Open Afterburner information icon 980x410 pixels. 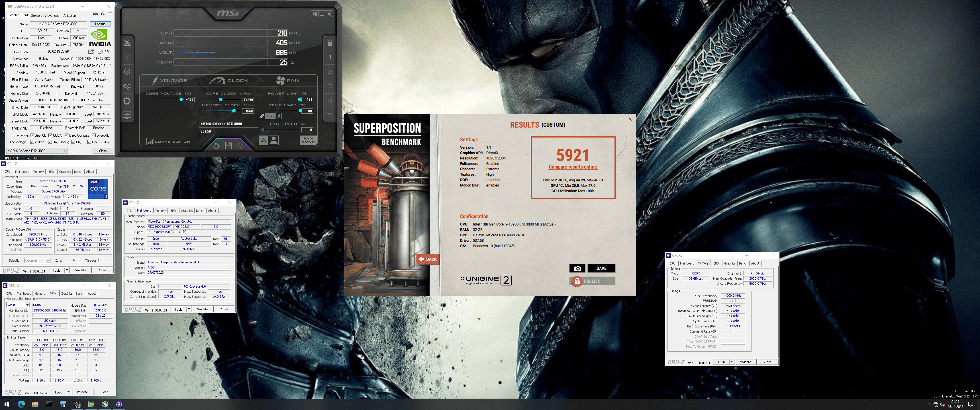click(127, 71)
